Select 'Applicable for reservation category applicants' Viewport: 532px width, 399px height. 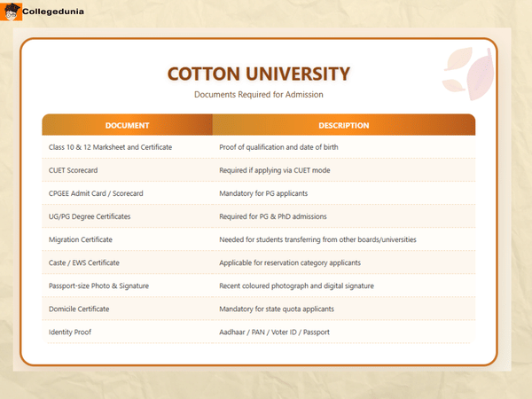click(x=290, y=262)
